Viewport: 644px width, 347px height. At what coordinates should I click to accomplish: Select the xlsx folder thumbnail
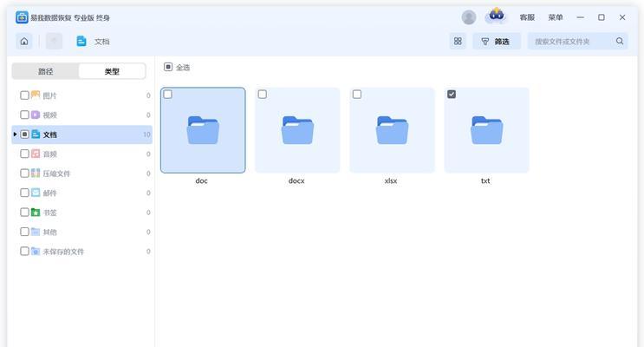click(x=393, y=130)
